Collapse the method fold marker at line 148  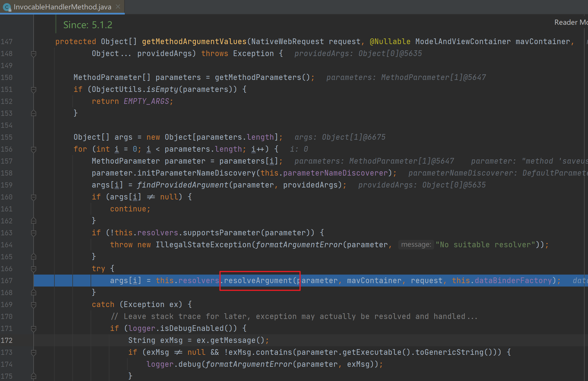pos(33,54)
